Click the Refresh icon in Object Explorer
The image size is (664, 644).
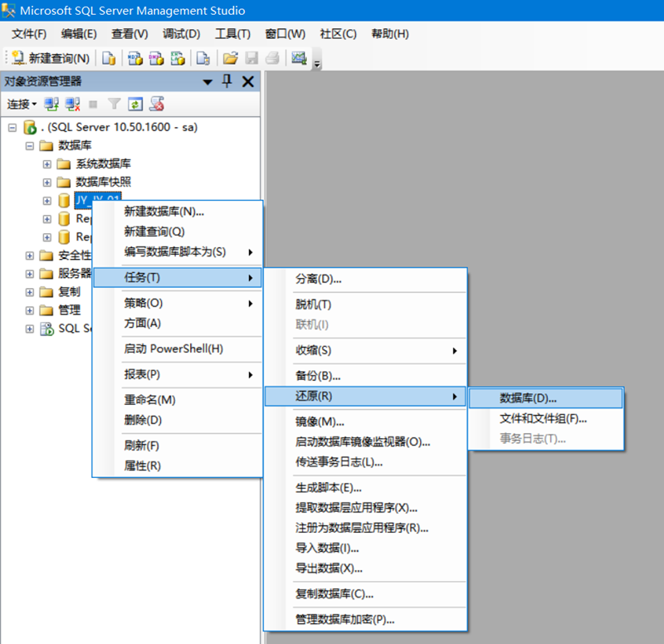134,104
